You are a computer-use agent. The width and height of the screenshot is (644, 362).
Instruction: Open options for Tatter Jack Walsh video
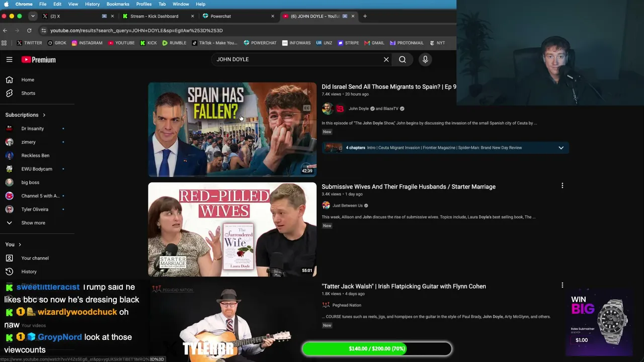(x=562, y=286)
